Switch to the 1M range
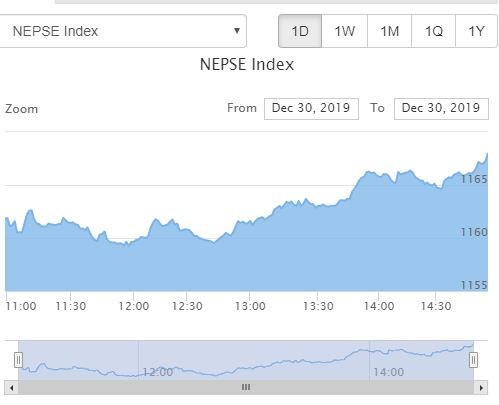The image size is (499, 405). (x=390, y=31)
